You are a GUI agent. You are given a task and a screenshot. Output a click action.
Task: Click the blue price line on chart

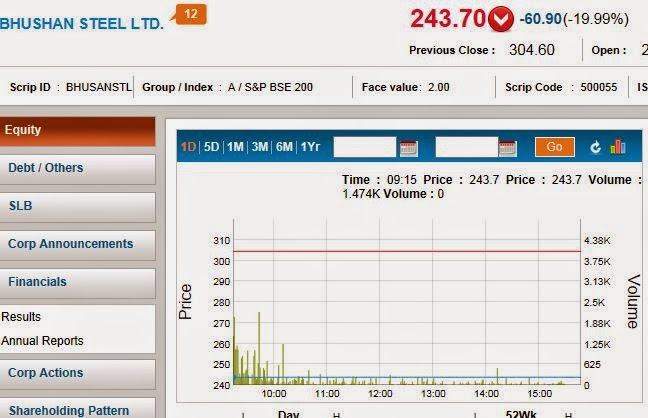coord(407,377)
